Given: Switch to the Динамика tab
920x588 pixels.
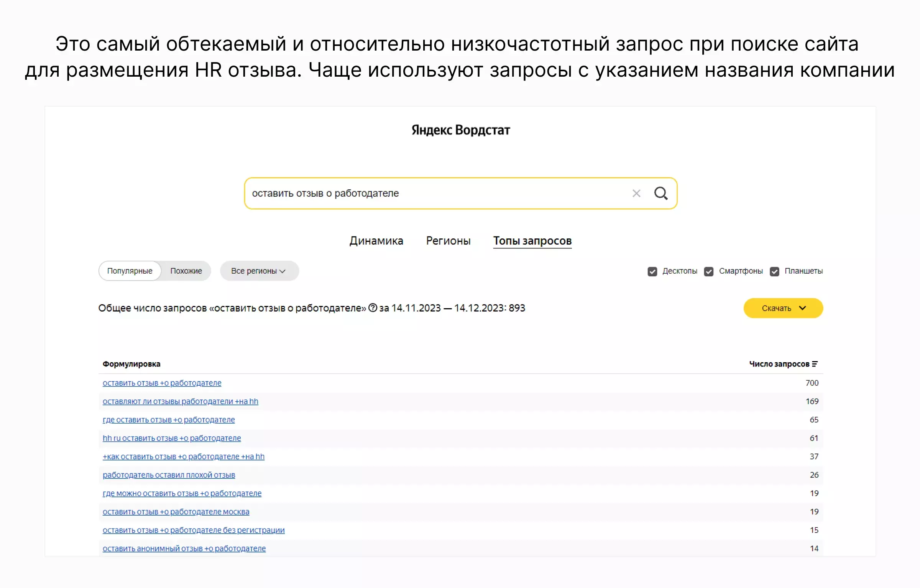Looking at the screenshot, I should point(376,241).
